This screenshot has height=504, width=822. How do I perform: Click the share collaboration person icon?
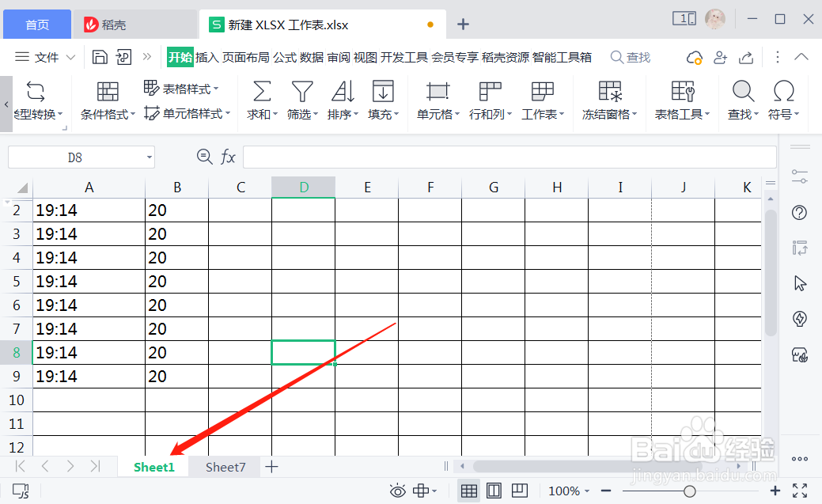tap(720, 57)
